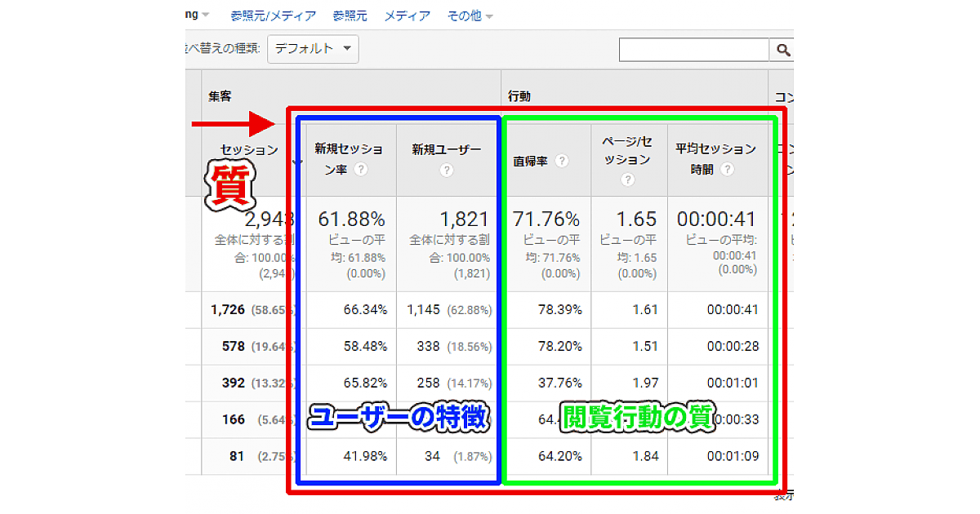
Task: Open help icon for 新規ユーザー
Action: [446, 171]
